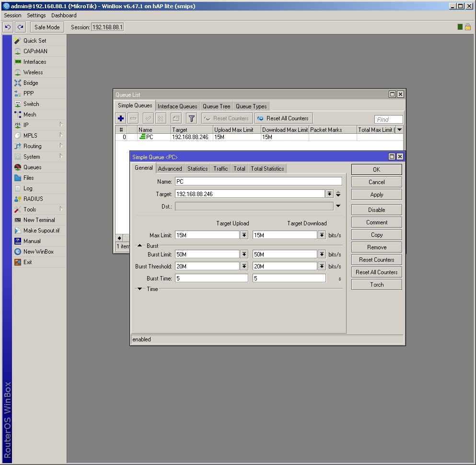This screenshot has height=465, width=476.
Task: Click Make Supout.rif
Action: click(39, 231)
